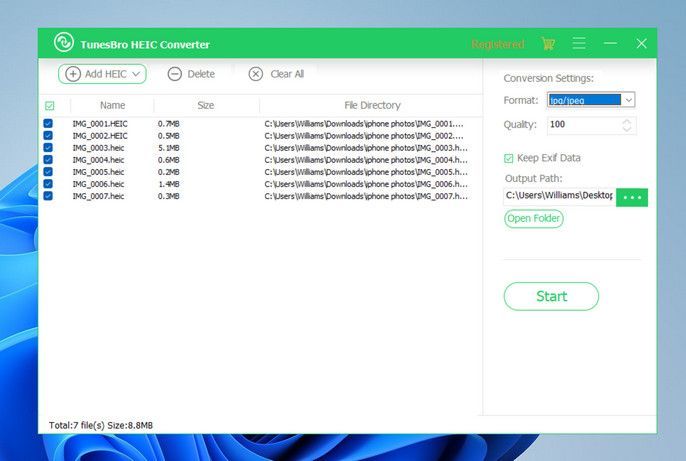686x461 pixels.
Task: Click the file directory path of IMG_0004
Action: tap(366, 160)
